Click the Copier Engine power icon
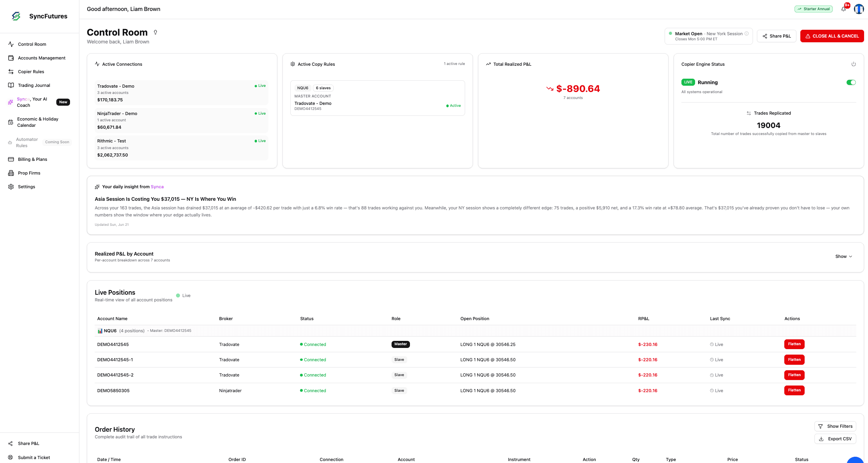The width and height of the screenshot is (868, 463). tap(854, 64)
